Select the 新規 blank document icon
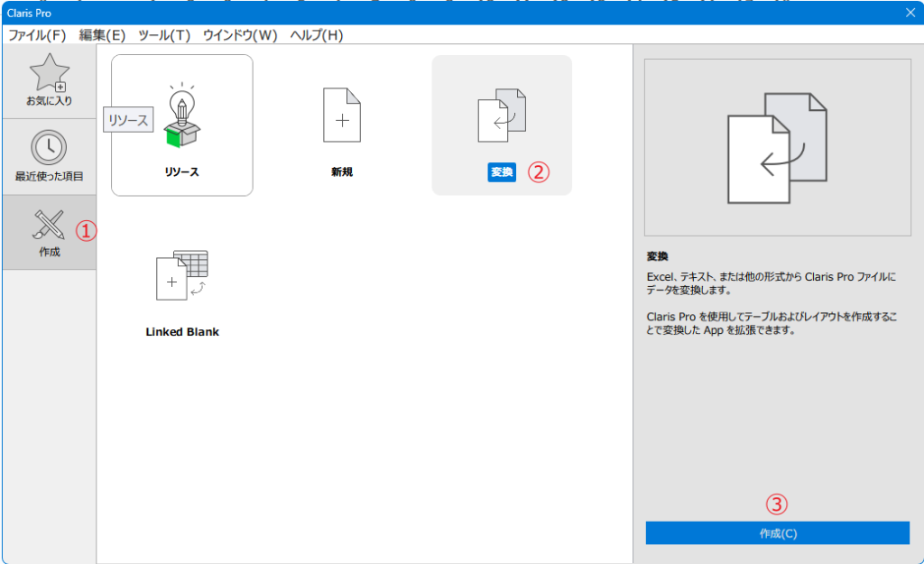924x564 pixels. click(342, 116)
